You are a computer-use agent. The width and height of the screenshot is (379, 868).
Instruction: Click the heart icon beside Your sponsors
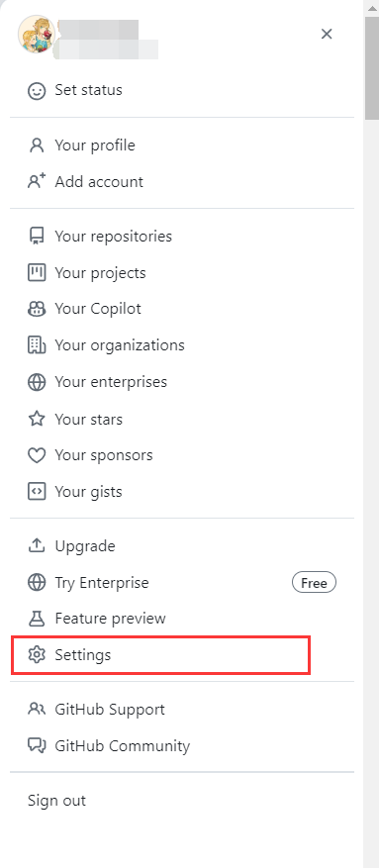(x=37, y=455)
